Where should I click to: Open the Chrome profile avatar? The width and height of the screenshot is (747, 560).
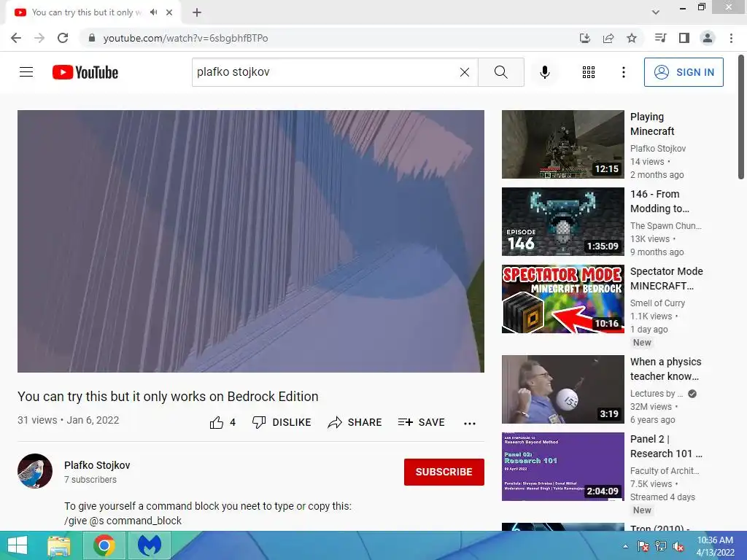point(708,38)
